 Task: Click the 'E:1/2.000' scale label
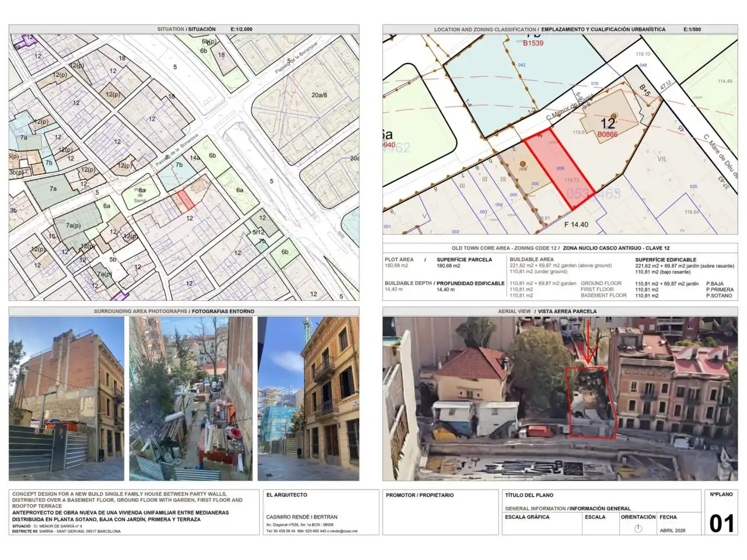click(242, 29)
